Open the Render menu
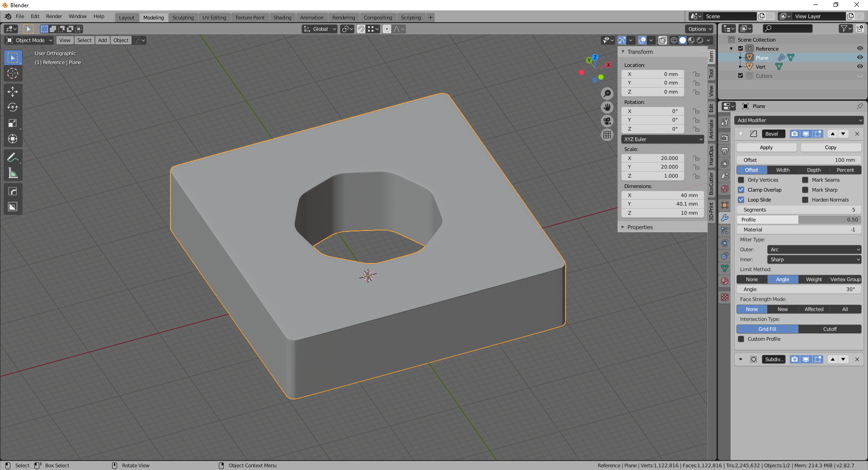Image resolution: width=868 pixels, height=470 pixels. click(54, 16)
